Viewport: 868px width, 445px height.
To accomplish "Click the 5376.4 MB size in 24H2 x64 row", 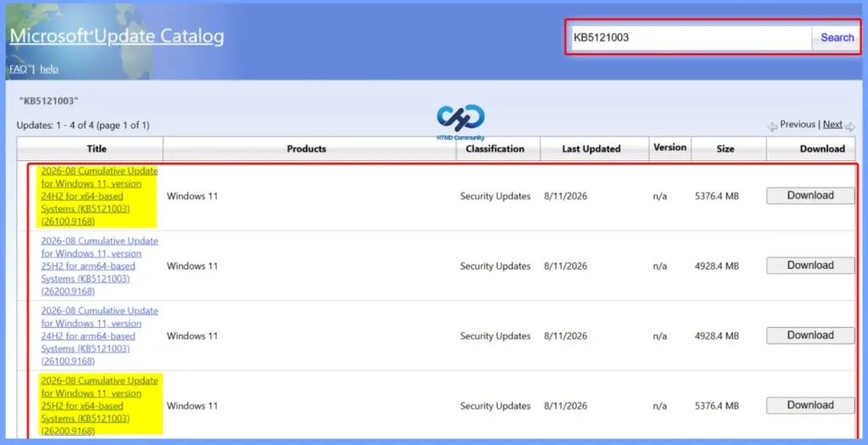I will click(717, 196).
